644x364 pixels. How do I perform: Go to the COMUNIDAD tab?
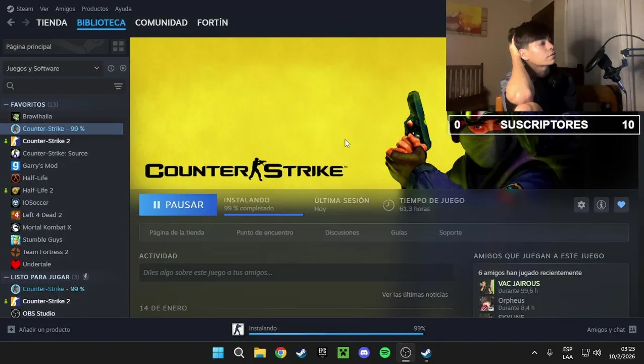[161, 23]
